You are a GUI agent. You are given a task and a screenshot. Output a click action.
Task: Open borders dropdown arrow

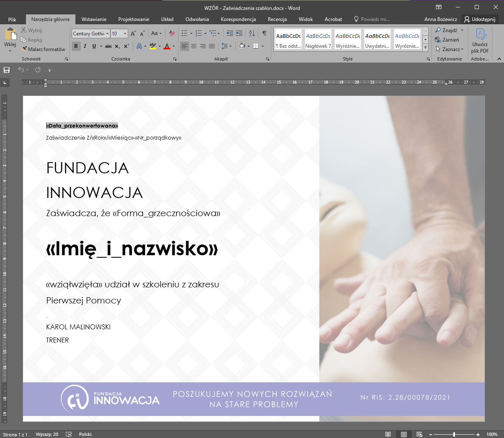coord(263,46)
